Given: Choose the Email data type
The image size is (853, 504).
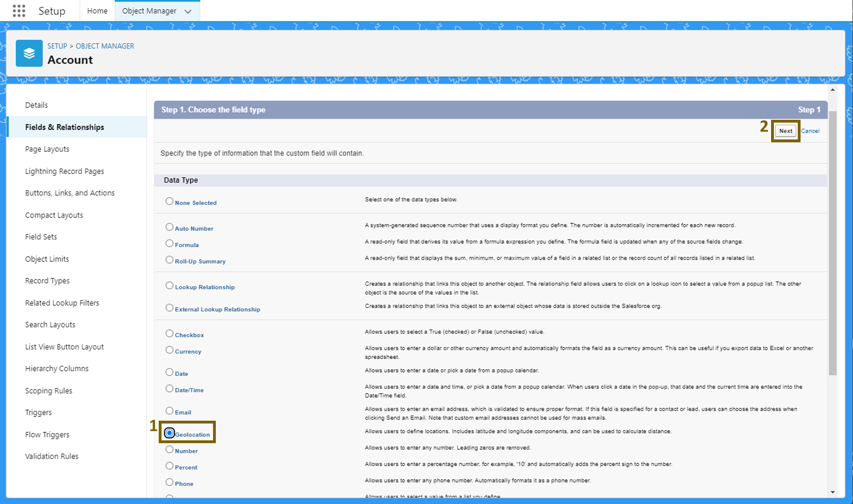Looking at the screenshot, I should (169, 411).
